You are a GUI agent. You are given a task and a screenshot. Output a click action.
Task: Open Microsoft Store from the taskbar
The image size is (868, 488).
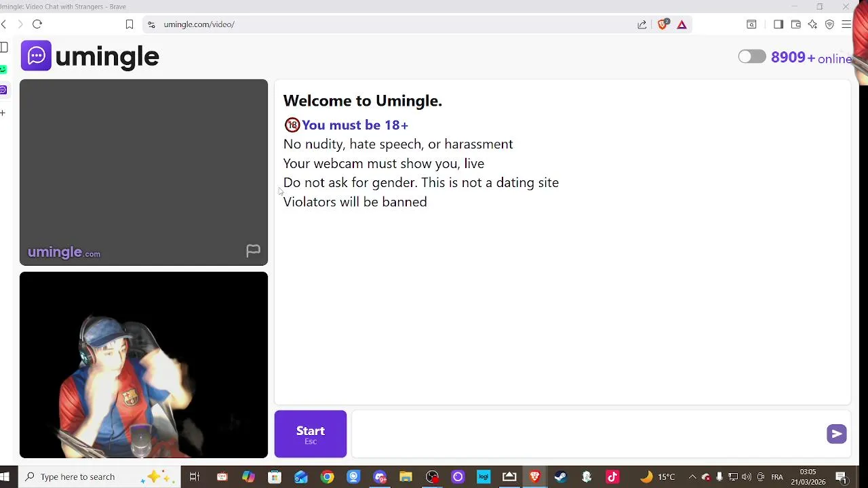pyautogui.click(x=275, y=476)
